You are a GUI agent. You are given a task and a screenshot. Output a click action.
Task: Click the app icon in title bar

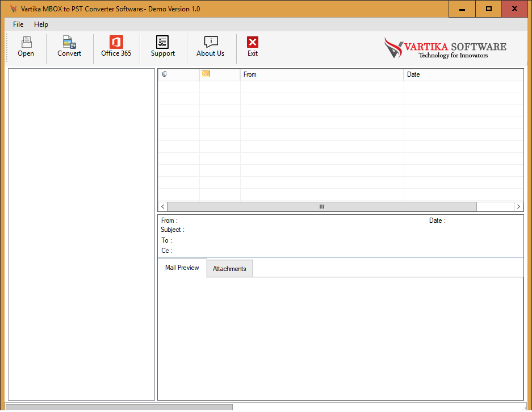click(x=13, y=9)
